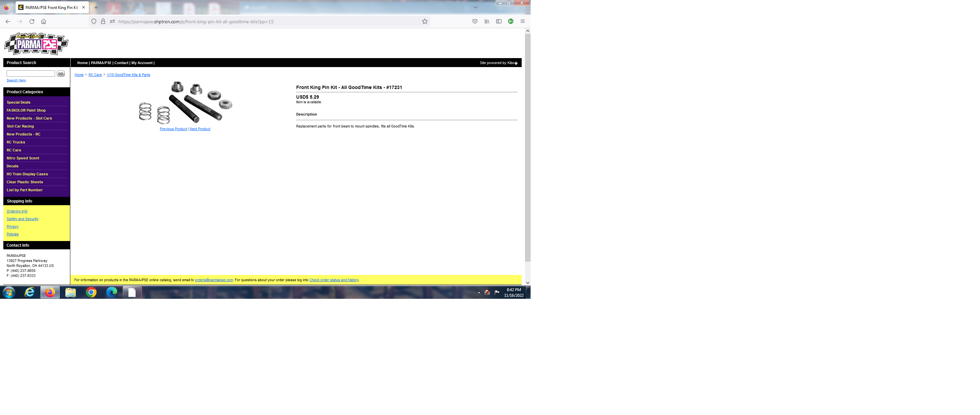Open the Firefox library icon
This screenshot has width=980, height=415.
487,21
